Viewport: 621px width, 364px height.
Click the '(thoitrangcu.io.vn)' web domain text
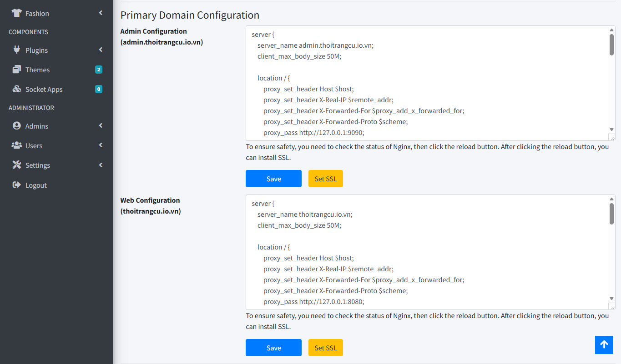(151, 211)
